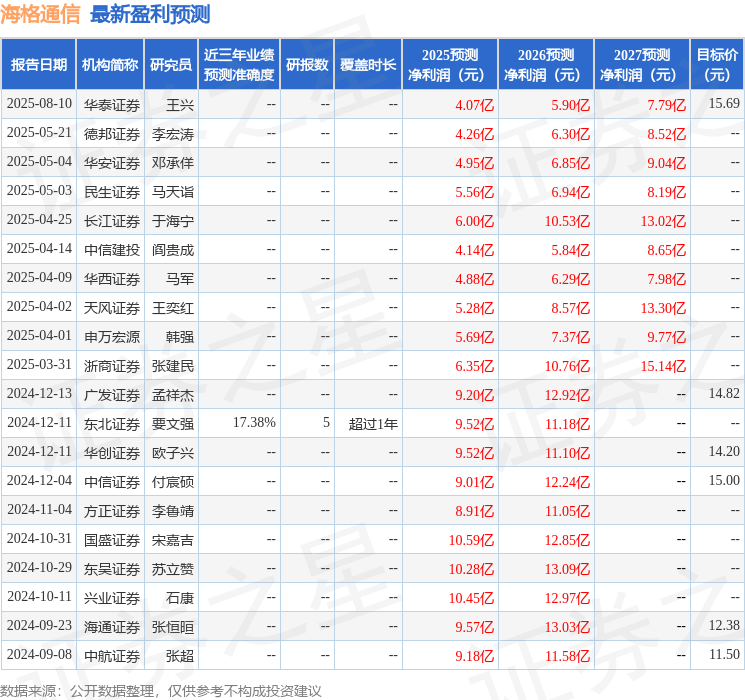Click analyst name 李宏涛
The width and height of the screenshot is (745, 700).
coord(172,134)
